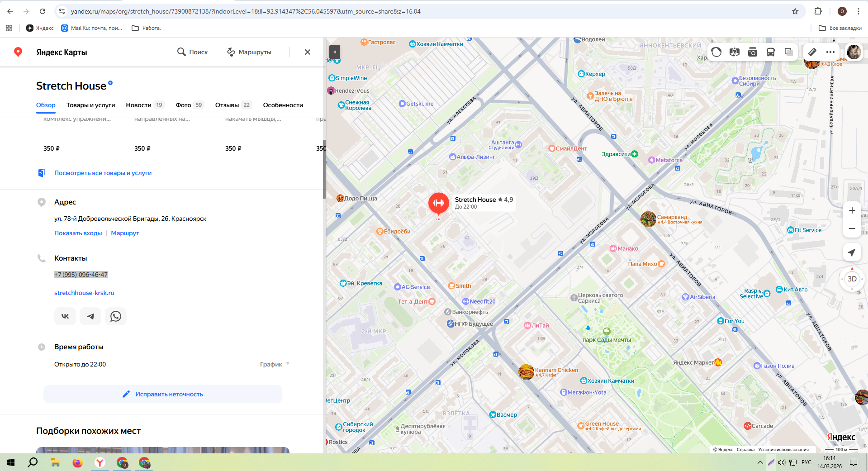Open the three-dots more map tools
Viewport: 868px width, 471px height.
(830, 52)
